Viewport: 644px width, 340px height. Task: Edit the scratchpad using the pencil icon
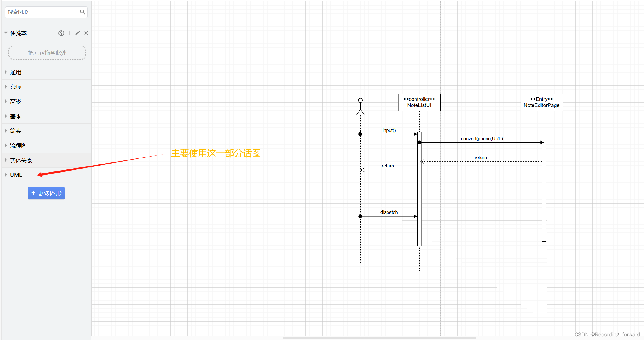click(78, 33)
